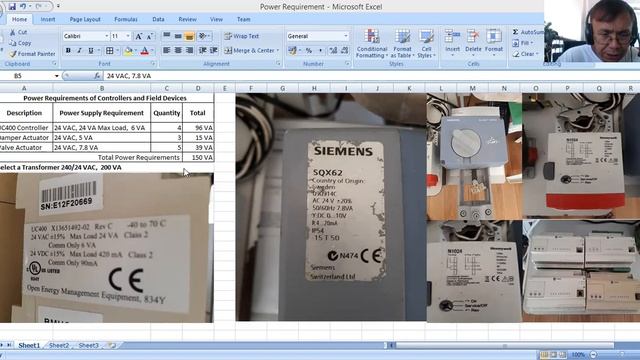Click the Insert Function fx button
The image size is (640, 360).
pos(97,76)
